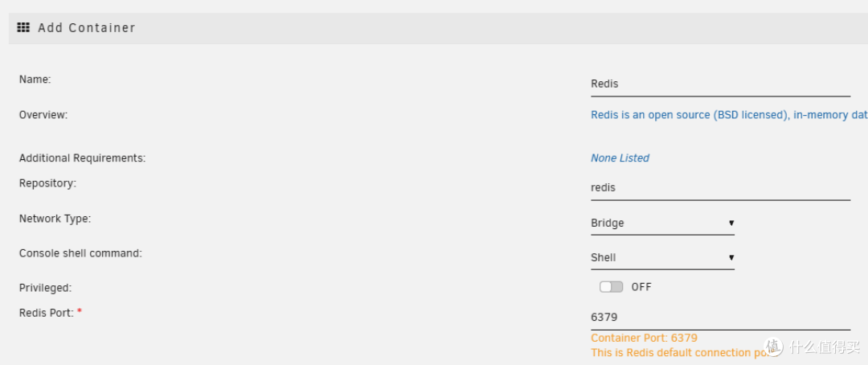This screenshot has height=365, width=868.
Task: Click the Repository: label
Action: pos(47,183)
